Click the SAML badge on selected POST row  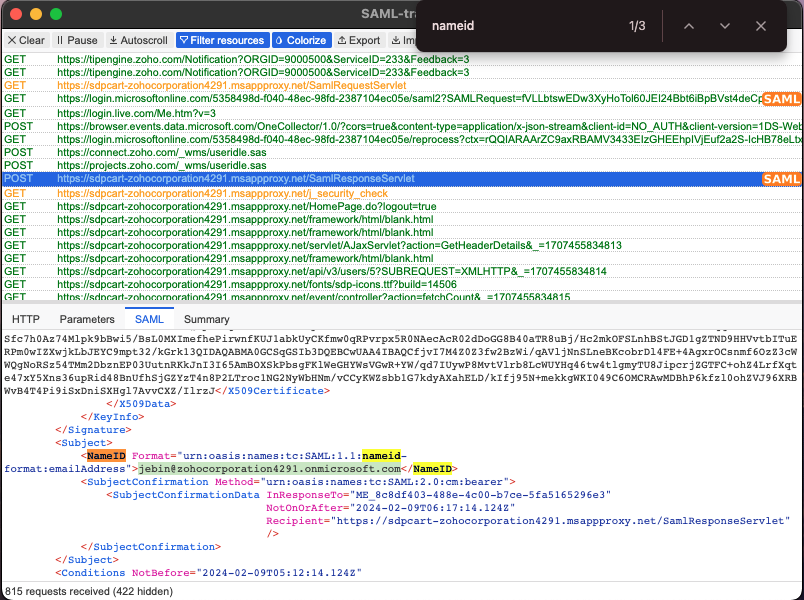pos(781,179)
